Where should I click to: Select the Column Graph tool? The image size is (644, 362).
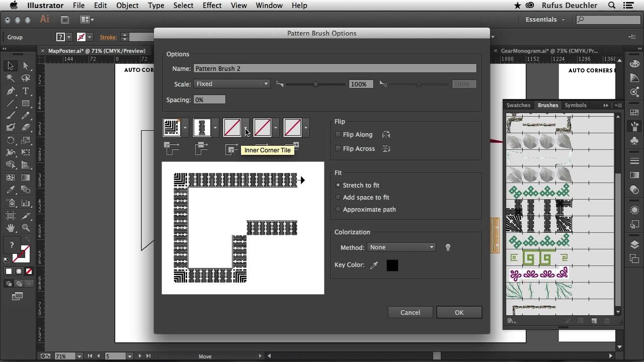coord(26,203)
